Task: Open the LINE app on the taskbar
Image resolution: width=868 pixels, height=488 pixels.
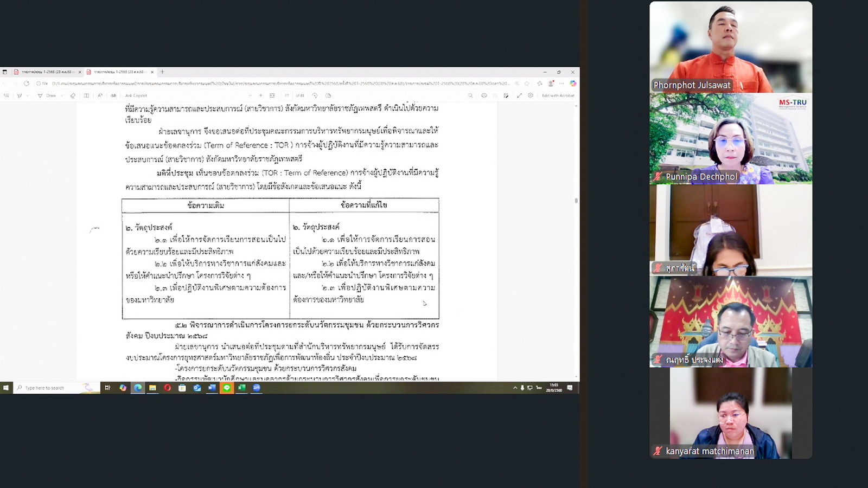Action: pos(227,388)
